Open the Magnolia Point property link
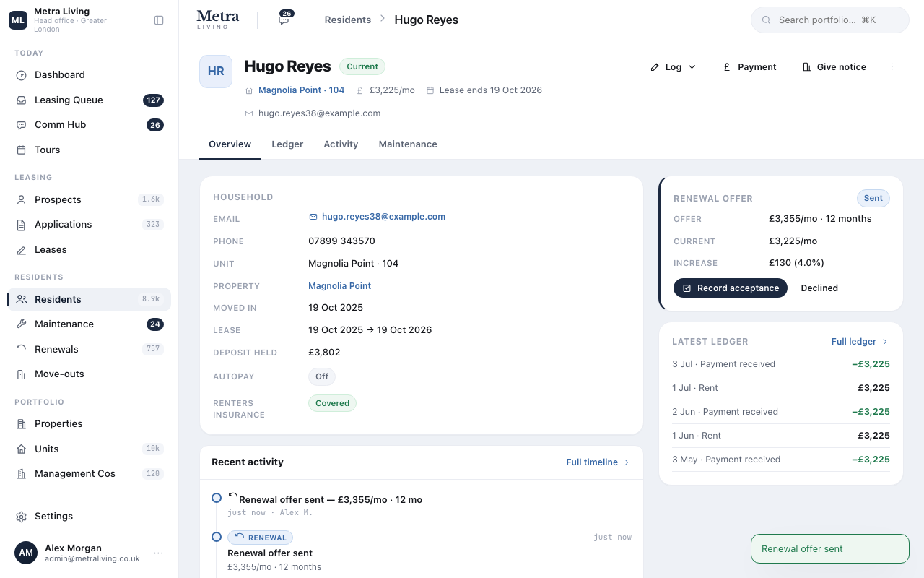This screenshot has width=924, height=578. (x=339, y=286)
